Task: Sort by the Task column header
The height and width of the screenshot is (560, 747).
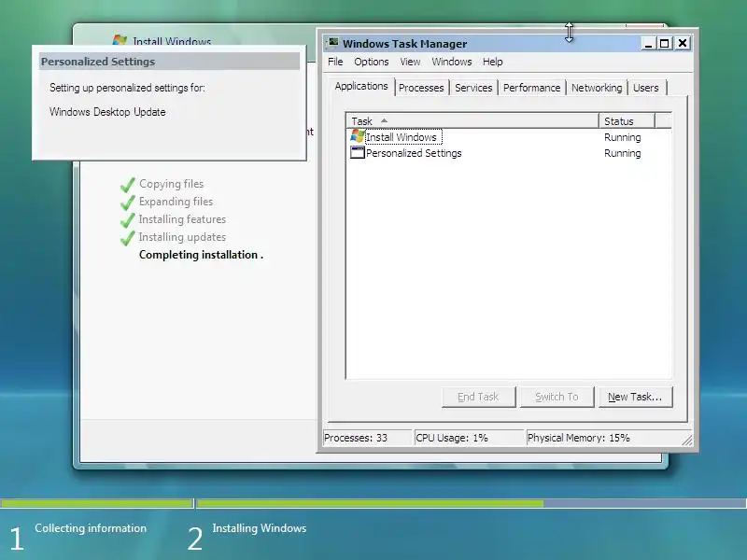Action: [472, 121]
